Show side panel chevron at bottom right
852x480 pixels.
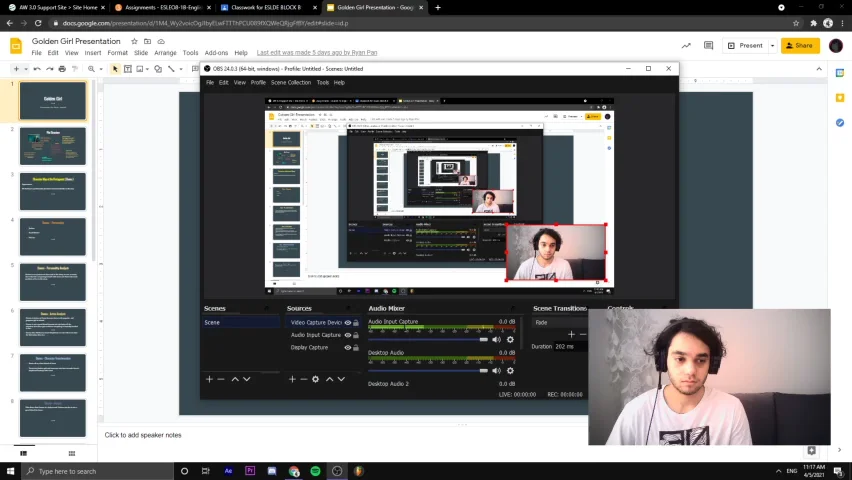pos(840,450)
